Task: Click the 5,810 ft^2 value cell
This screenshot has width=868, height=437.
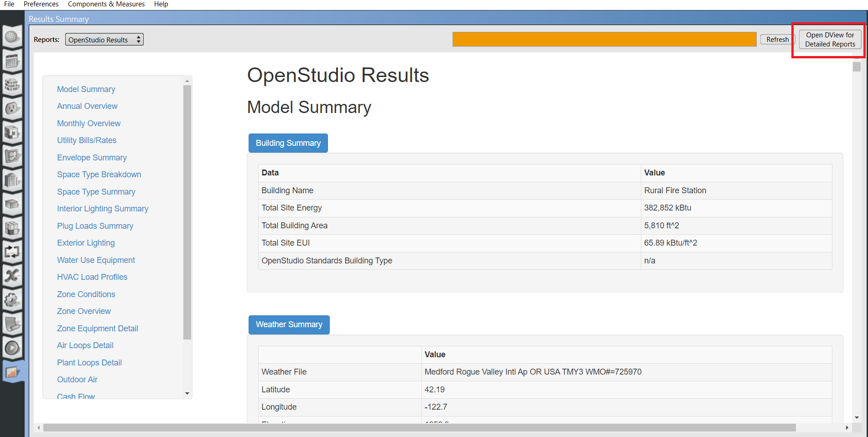Action: (x=736, y=226)
